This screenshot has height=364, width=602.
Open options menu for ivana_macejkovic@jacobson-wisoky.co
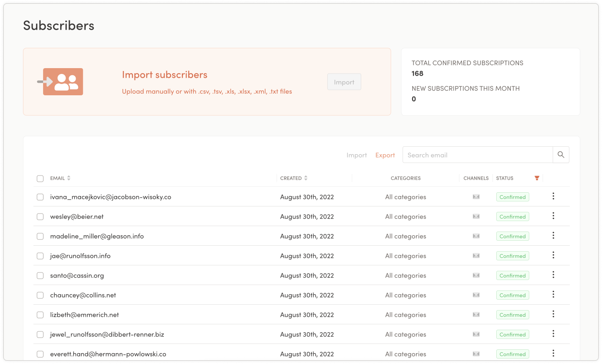point(553,196)
